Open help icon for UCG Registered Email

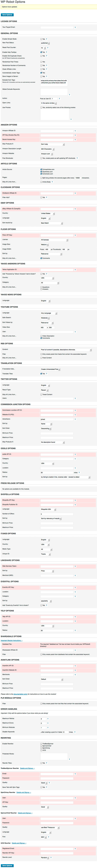[75, 849]
